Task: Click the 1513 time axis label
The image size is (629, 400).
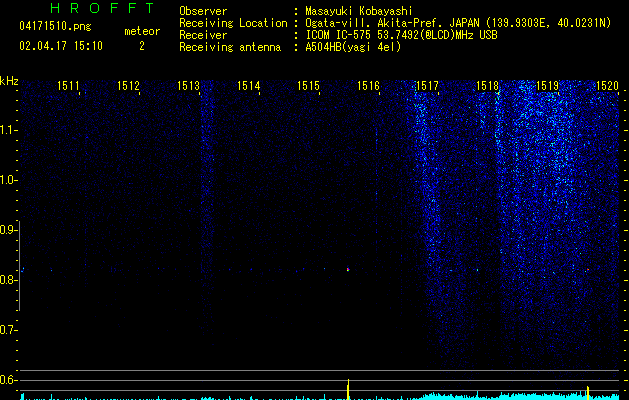Action: point(188,86)
